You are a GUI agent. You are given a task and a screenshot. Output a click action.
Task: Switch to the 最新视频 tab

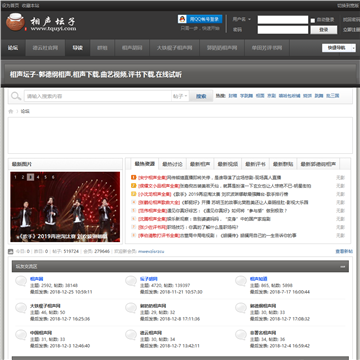click(228, 164)
